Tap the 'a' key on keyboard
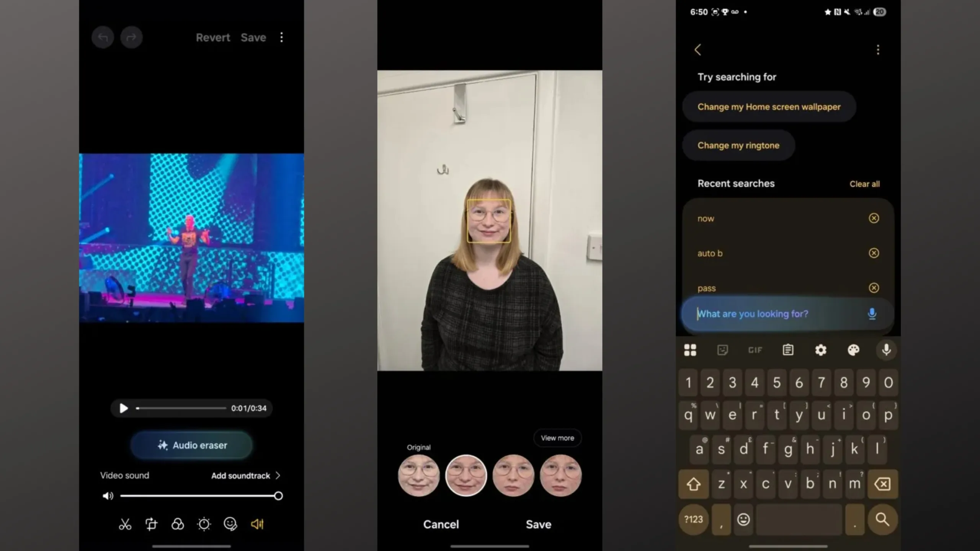The height and width of the screenshot is (551, 980). [699, 449]
